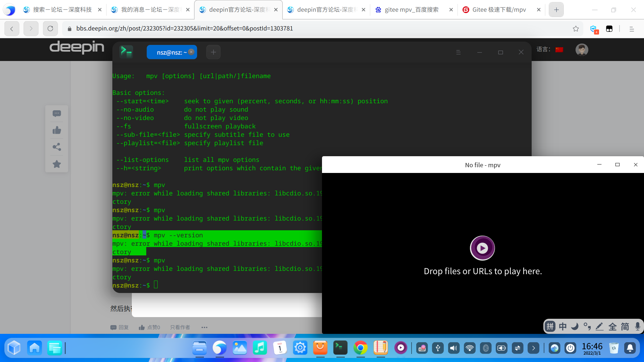Click the comment bubble icon in sidebar
Viewport: 644px width, 362px height.
(57, 114)
